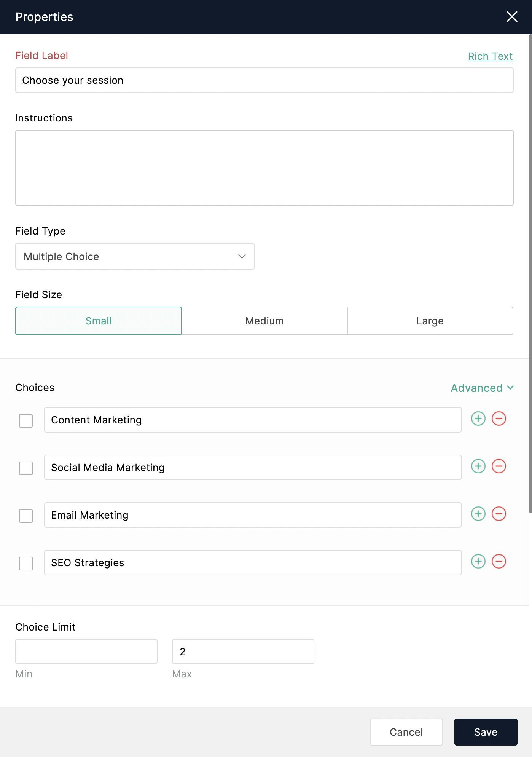Open the Rich Text editor link

(x=490, y=56)
